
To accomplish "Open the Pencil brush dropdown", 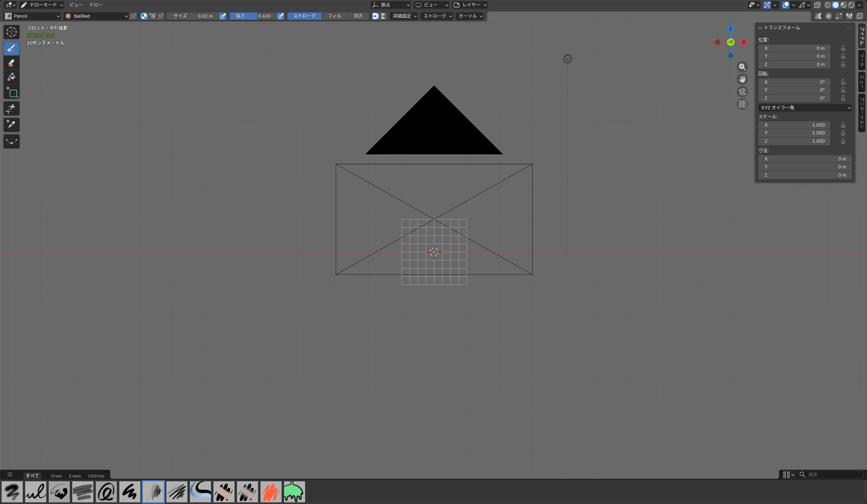I will click(32, 16).
